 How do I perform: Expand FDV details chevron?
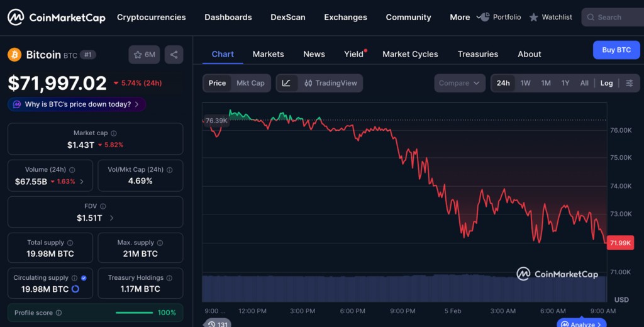click(x=111, y=218)
